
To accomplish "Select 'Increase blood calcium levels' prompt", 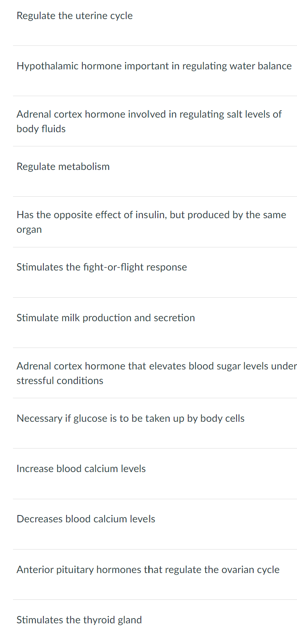I will click(x=81, y=469).
